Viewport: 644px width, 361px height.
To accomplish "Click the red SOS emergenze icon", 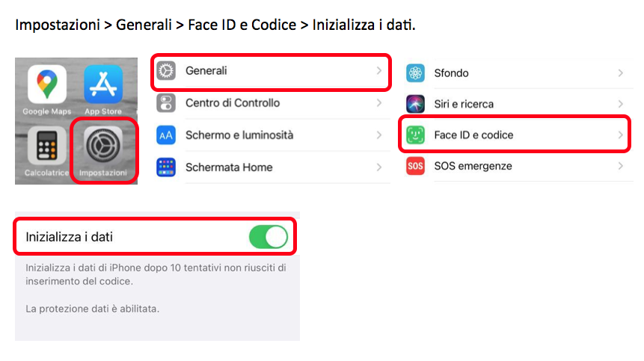I will pos(415,166).
